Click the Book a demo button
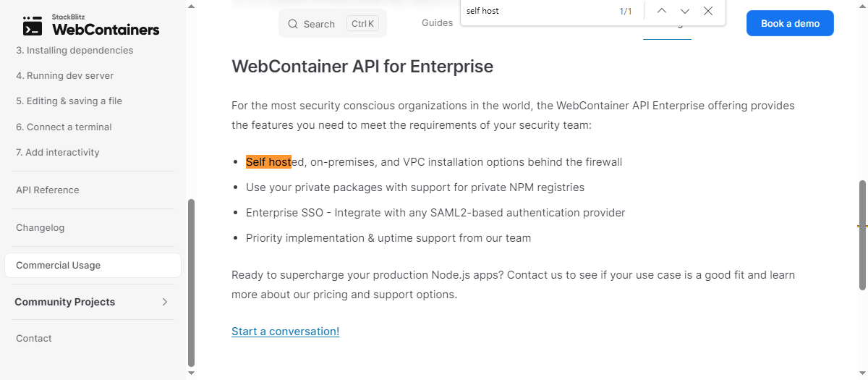Viewport: 868px width, 380px height. (790, 23)
